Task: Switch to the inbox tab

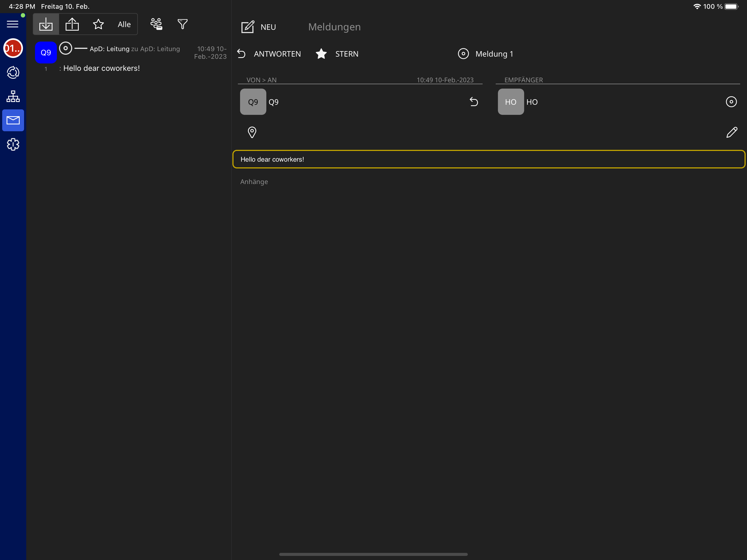Action: point(46,24)
